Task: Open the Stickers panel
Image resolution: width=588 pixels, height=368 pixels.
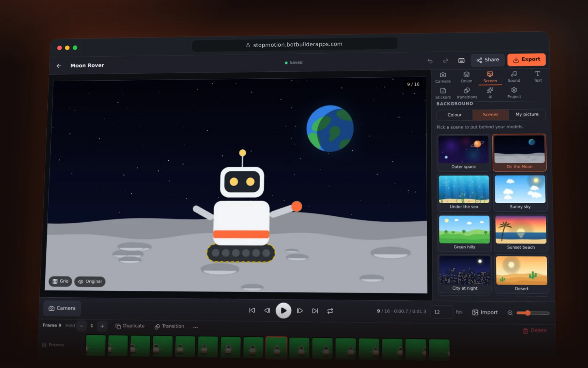Action: 443,93
